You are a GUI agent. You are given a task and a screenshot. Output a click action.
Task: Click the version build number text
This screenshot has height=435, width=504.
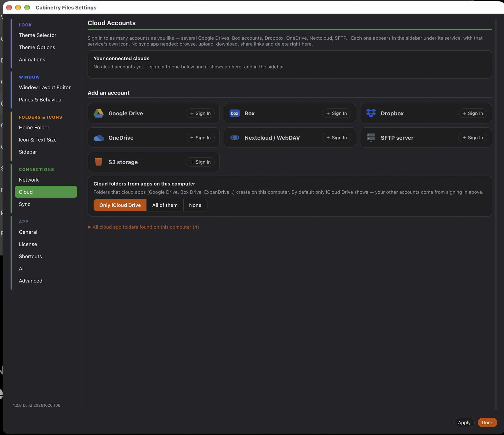(x=37, y=405)
